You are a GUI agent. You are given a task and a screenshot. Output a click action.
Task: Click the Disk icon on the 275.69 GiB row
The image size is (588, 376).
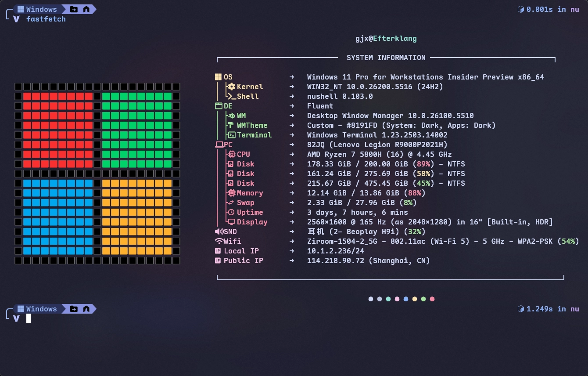231,174
